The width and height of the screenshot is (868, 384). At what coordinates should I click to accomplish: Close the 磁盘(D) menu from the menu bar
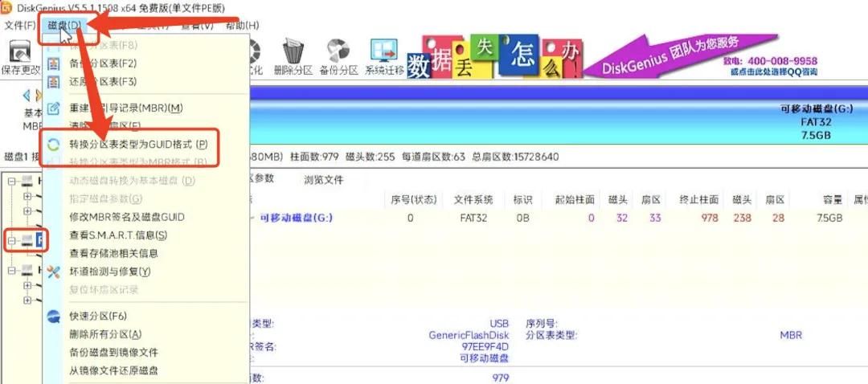coord(64,26)
